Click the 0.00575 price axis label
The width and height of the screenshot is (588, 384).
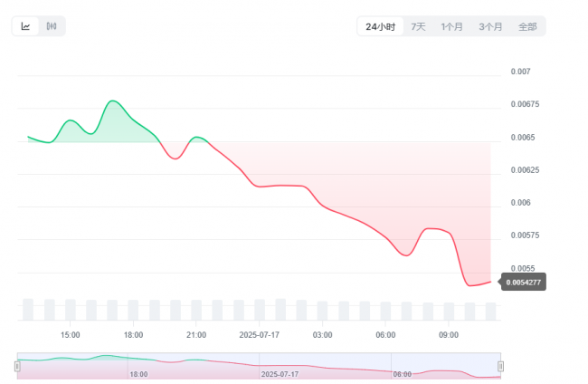525,235
